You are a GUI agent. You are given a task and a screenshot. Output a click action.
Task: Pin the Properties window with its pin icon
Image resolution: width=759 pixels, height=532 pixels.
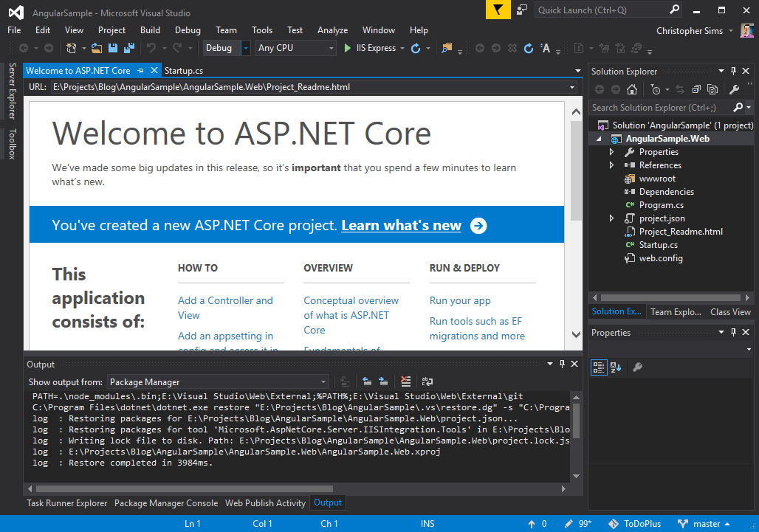(x=733, y=332)
